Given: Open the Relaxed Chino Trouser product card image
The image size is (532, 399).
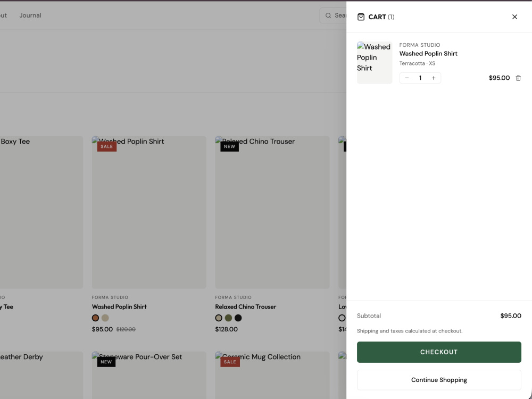Looking at the screenshot, I should [272, 212].
